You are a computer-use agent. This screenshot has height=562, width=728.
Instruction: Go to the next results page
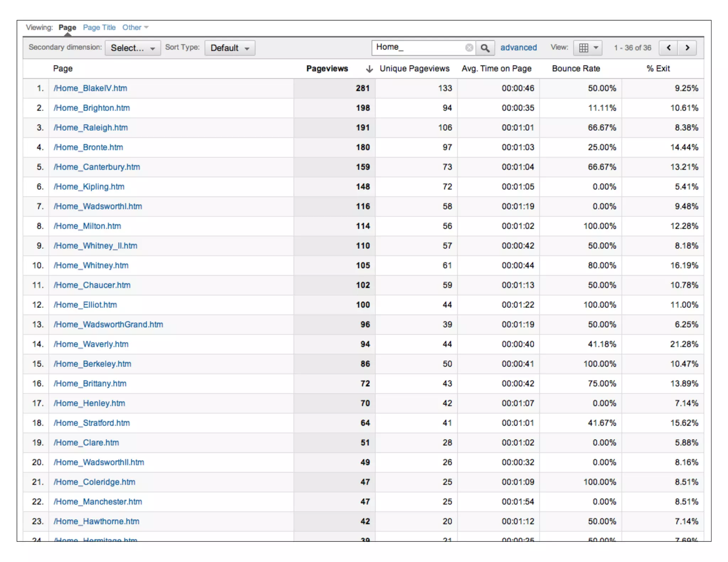tap(687, 48)
